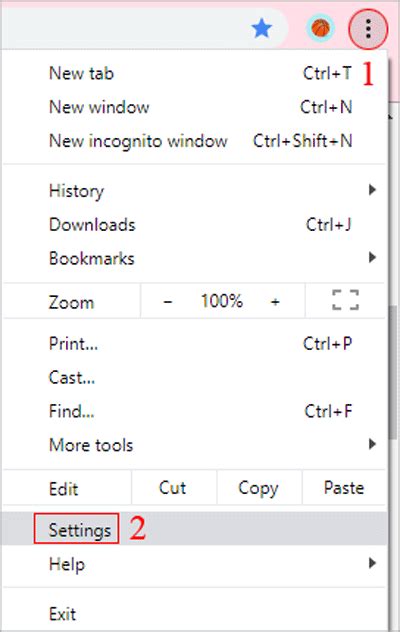Decrease zoom with the minus button

(x=168, y=301)
